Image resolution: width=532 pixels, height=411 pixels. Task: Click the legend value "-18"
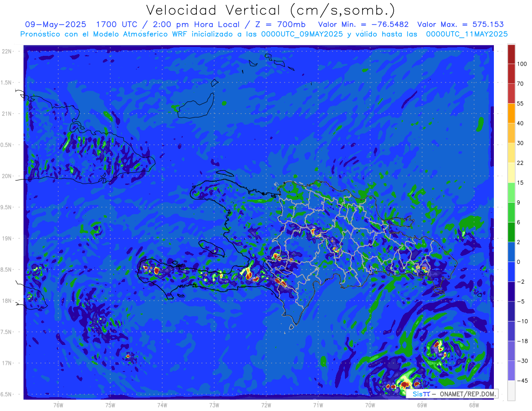point(522,341)
